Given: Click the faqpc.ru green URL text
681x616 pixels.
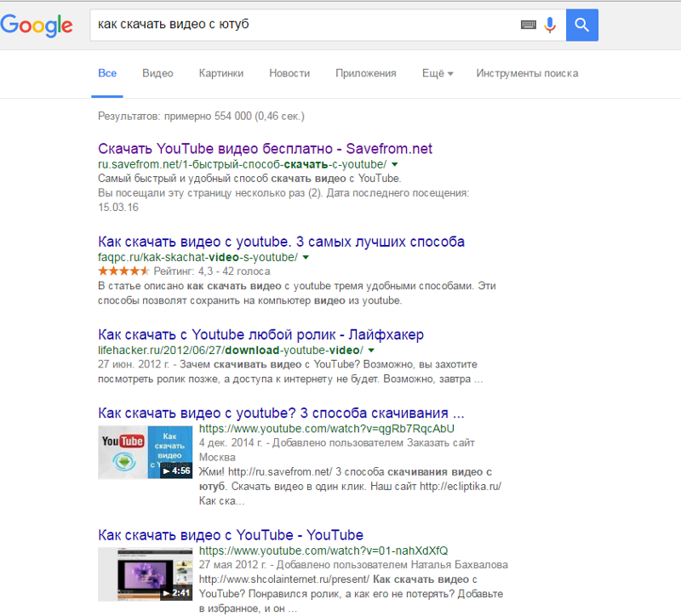Looking at the screenshot, I should tap(198, 258).
